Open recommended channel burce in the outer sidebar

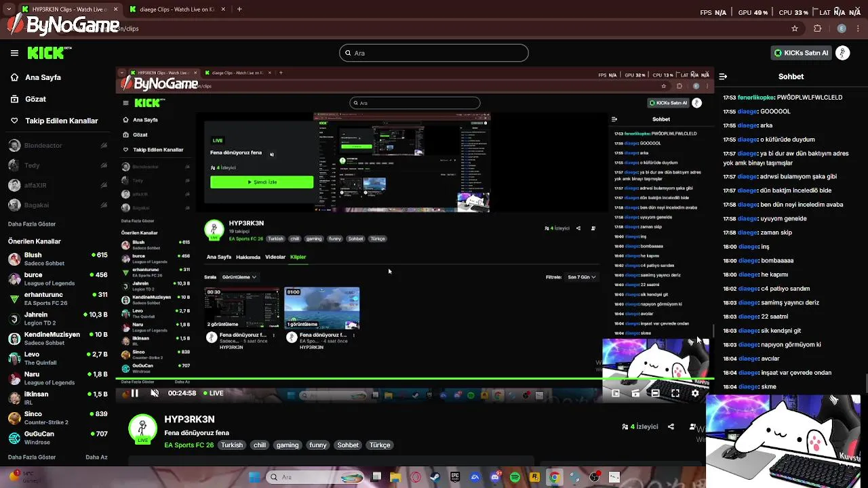(x=58, y=279)
